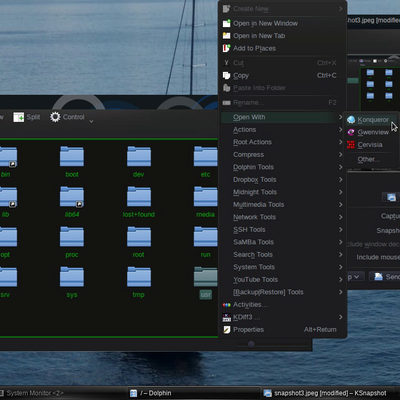Click the sys folder icon
The image size is (400, 400).
coord(72,277)
